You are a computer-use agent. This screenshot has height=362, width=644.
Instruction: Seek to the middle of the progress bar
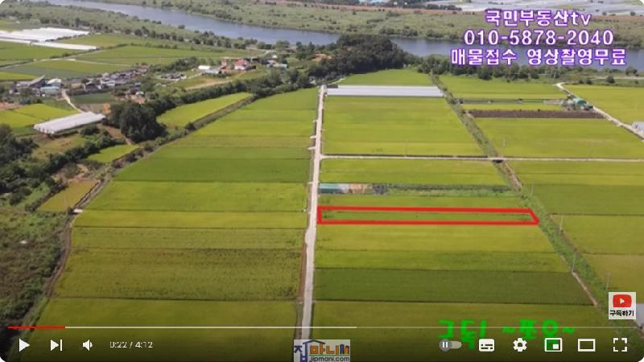click(x=322, y=327)
